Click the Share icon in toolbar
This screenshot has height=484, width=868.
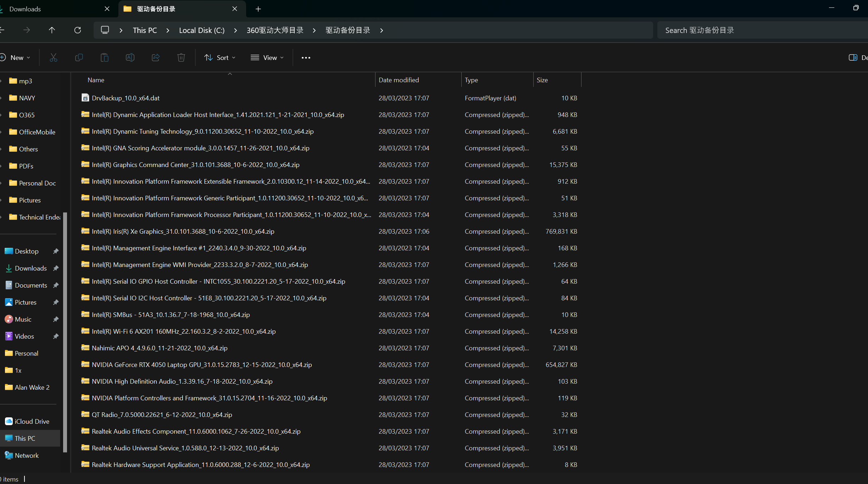pyautogui.click(x=156, y=57)
